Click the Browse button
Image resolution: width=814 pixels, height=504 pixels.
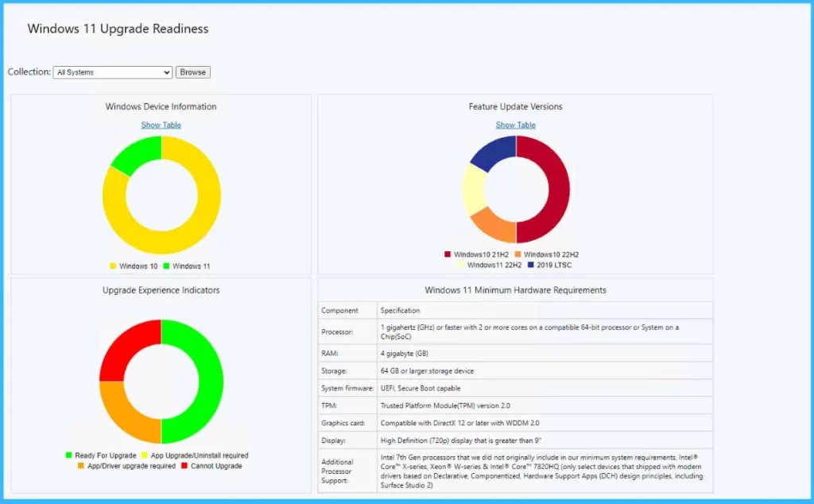(192, 72)
